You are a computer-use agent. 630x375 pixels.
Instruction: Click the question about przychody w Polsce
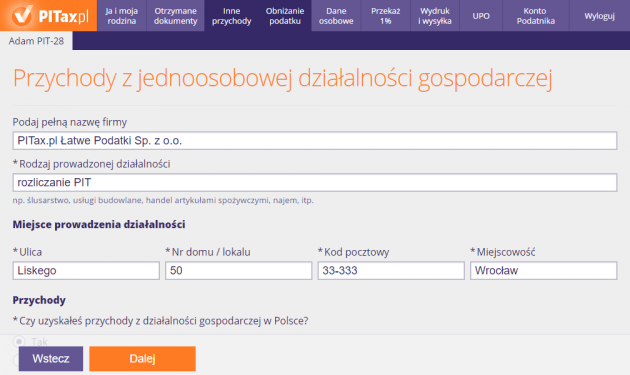[160, 321]
